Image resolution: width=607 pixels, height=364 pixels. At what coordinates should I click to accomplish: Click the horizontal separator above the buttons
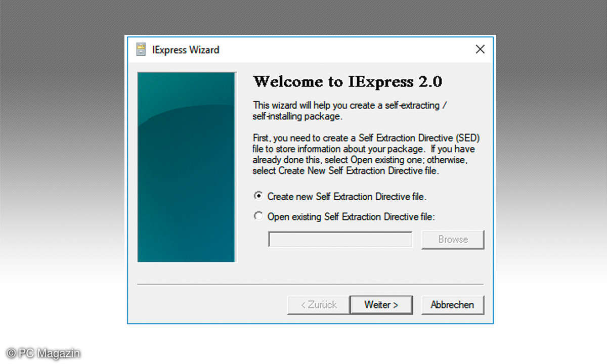(x=310, y=285)
